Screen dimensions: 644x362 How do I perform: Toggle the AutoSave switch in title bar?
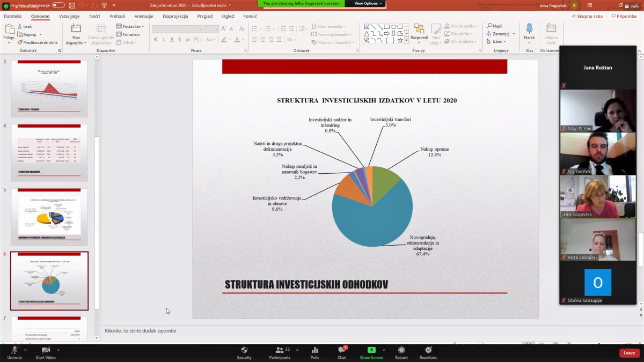point(58,5)
